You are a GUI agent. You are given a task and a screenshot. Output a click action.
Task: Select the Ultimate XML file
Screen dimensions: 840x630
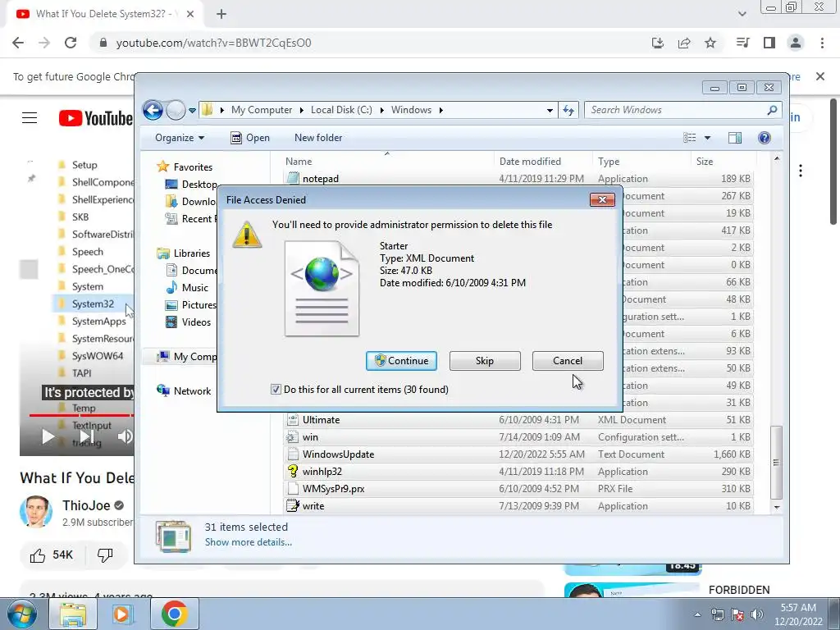coord(518,420)
